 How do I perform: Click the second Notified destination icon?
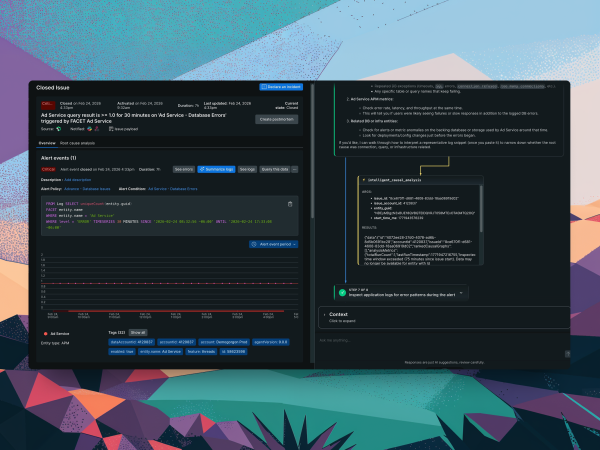[x=97, y=129]
